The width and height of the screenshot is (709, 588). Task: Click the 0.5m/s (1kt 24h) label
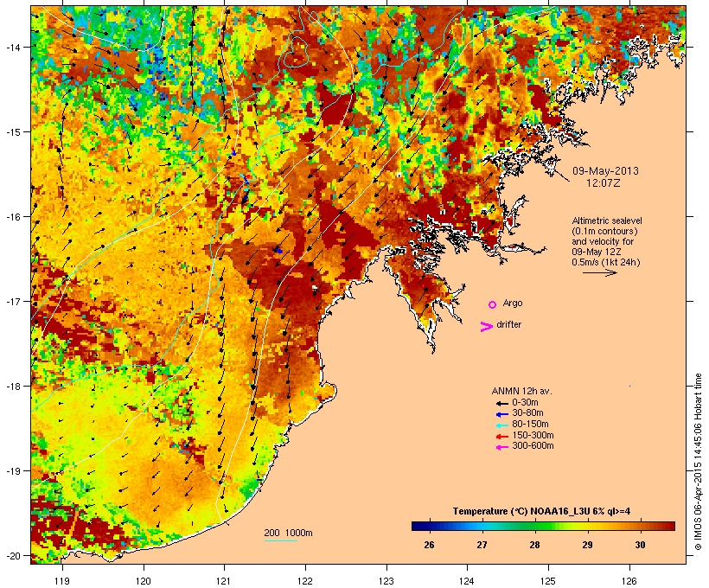[x=606, y=262]
